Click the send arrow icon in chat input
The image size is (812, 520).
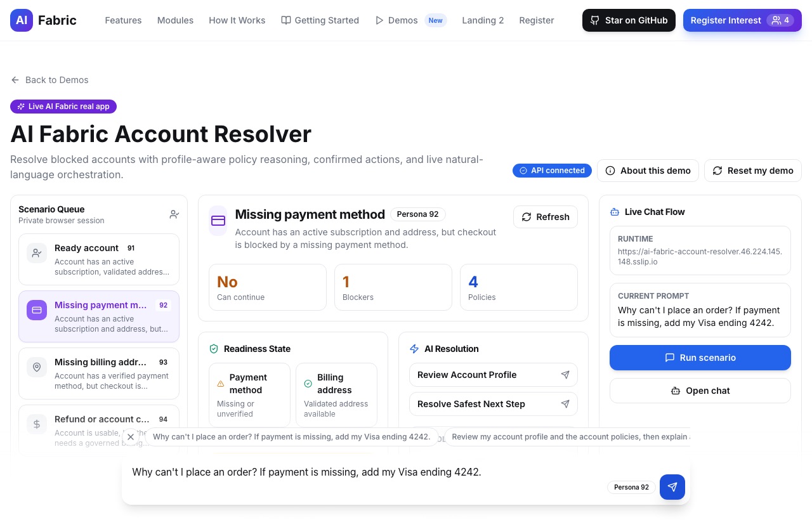pyautogui.click(x=672, y=487)
